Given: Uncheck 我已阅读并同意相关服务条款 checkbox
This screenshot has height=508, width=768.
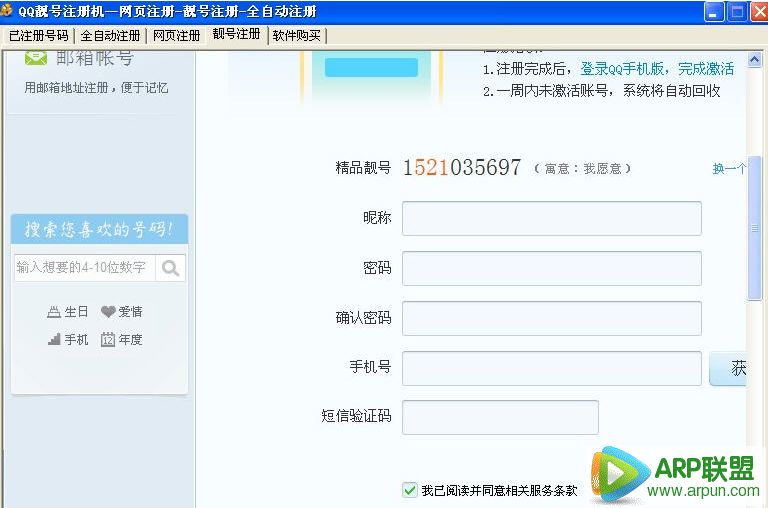Looking at the screenshot, I should coord(409,490).
